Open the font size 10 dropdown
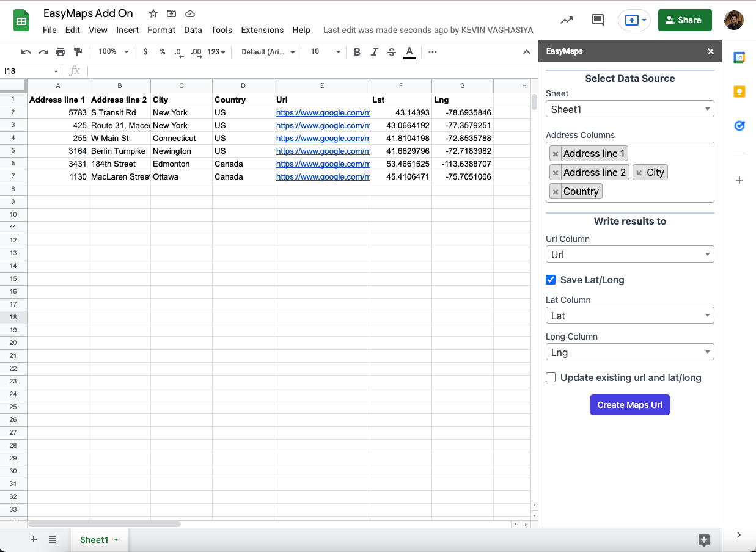The width and height of the screenshot is (756, 552). (325, 52)
